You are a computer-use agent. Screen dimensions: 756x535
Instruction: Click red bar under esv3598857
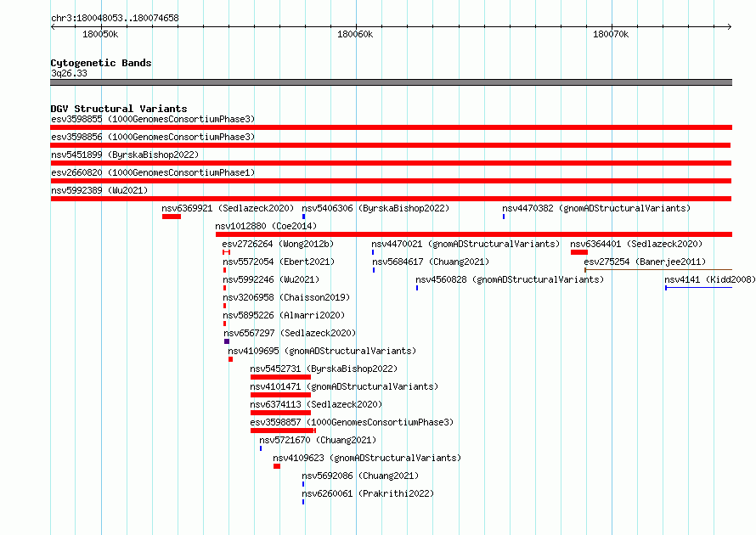tap(284, 431)
